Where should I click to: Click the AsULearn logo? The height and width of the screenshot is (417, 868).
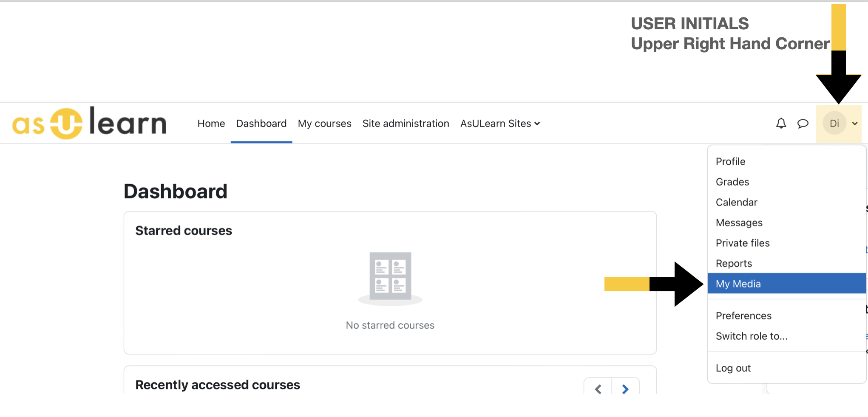[90, 123]
